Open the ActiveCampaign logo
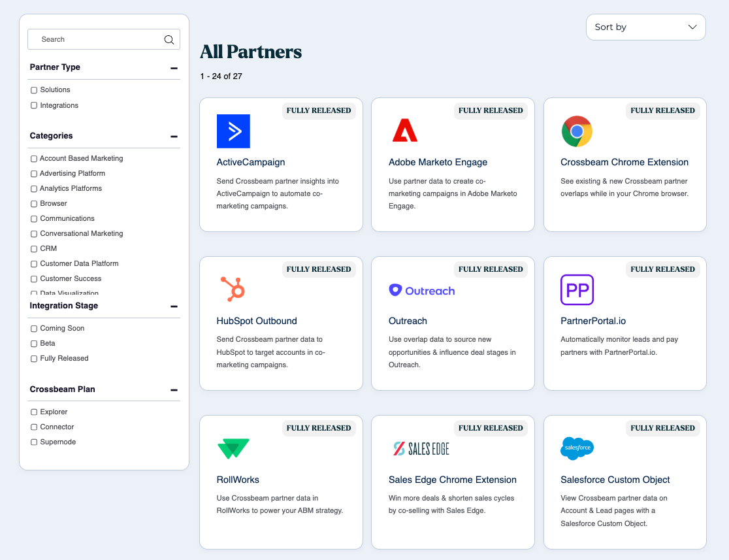The height and width of the screenshot is (560, 729). pos(233,131)
